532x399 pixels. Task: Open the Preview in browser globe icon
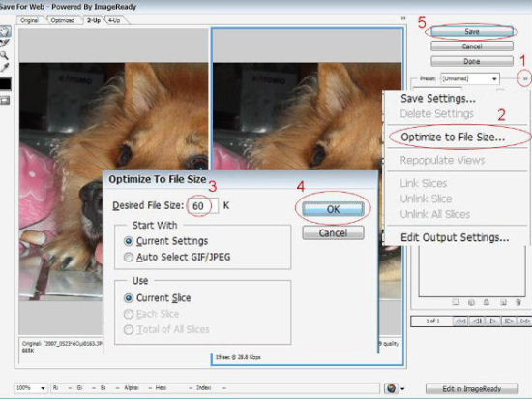tap(391, 387)
